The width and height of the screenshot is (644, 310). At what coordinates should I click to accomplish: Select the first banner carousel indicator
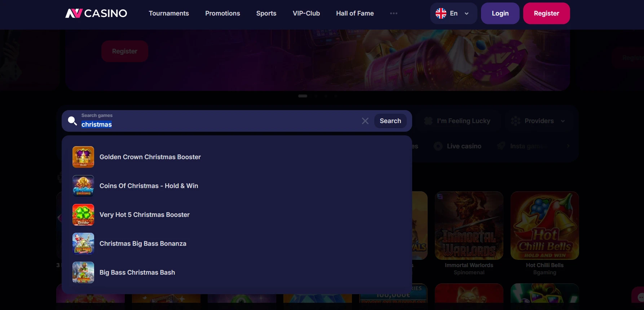pos(303,96)
